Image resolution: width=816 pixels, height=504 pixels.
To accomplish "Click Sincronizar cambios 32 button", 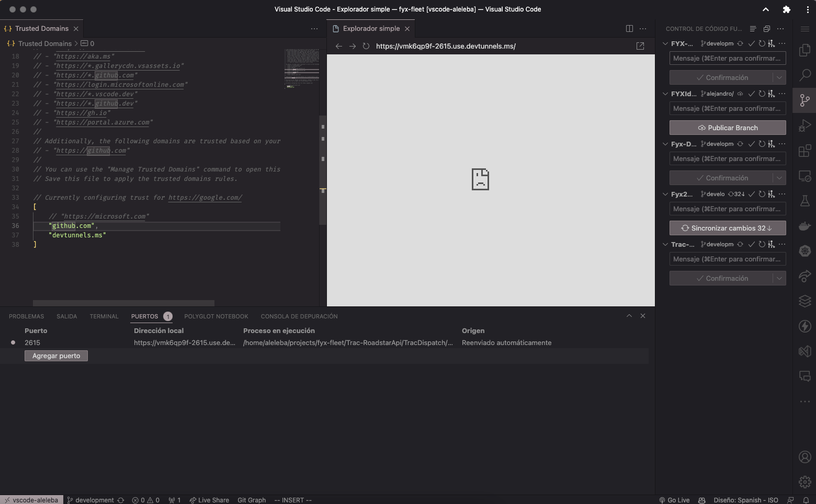I will (x=727, y=227).
